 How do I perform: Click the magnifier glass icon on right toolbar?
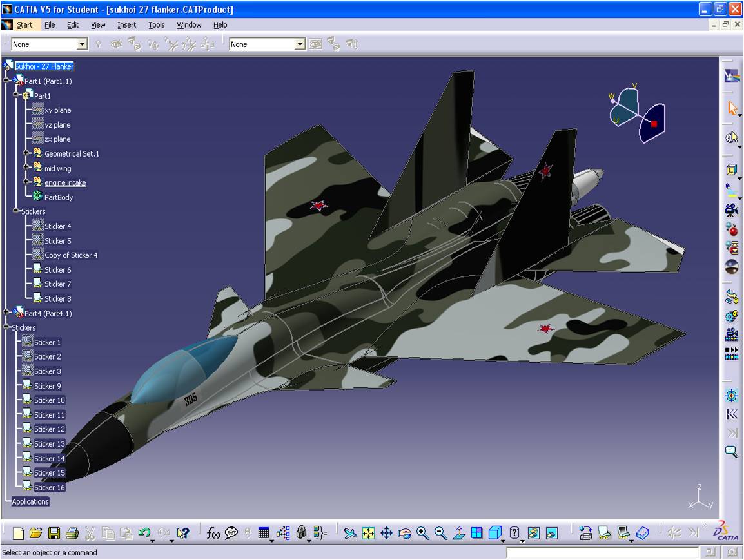pyautogui.click(x=732, y=451)
